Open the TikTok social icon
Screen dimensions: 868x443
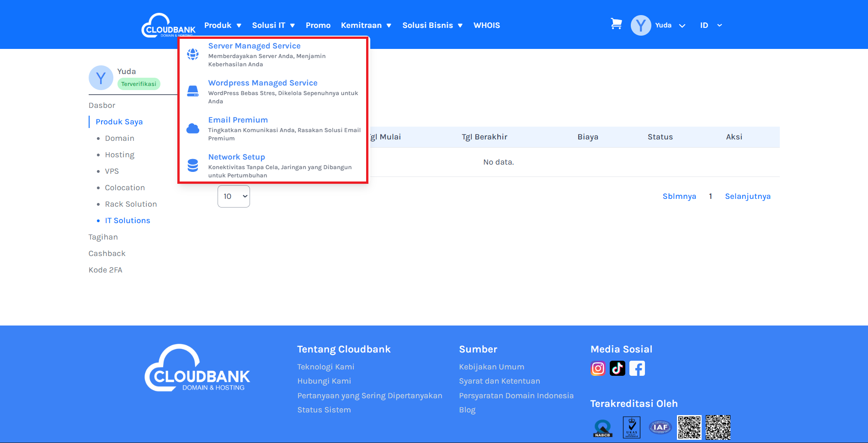[617, 368]
